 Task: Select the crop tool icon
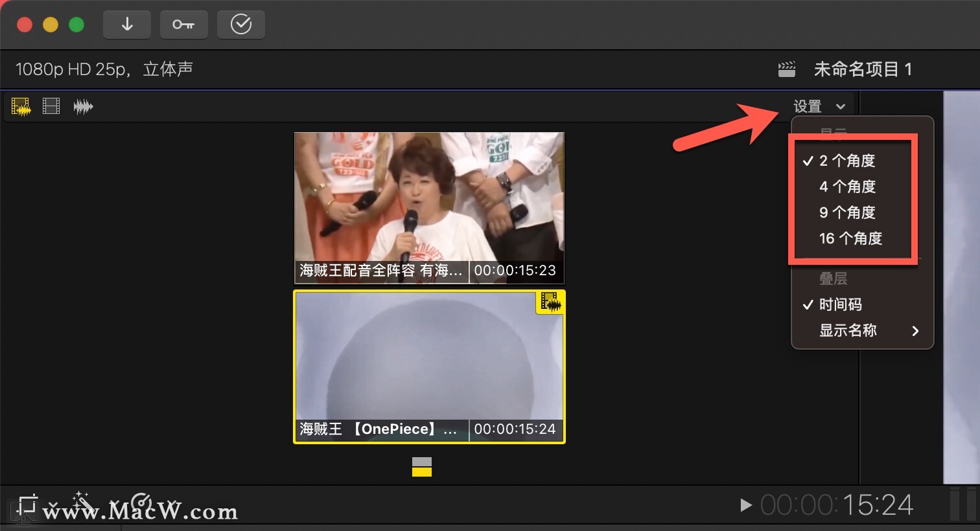click(x=27, y=505)
